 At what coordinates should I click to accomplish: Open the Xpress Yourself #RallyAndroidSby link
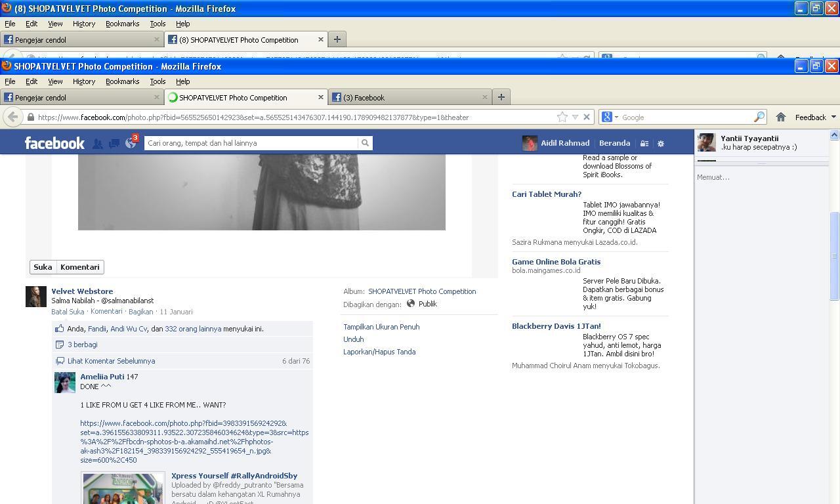click(x=234, y=476)
